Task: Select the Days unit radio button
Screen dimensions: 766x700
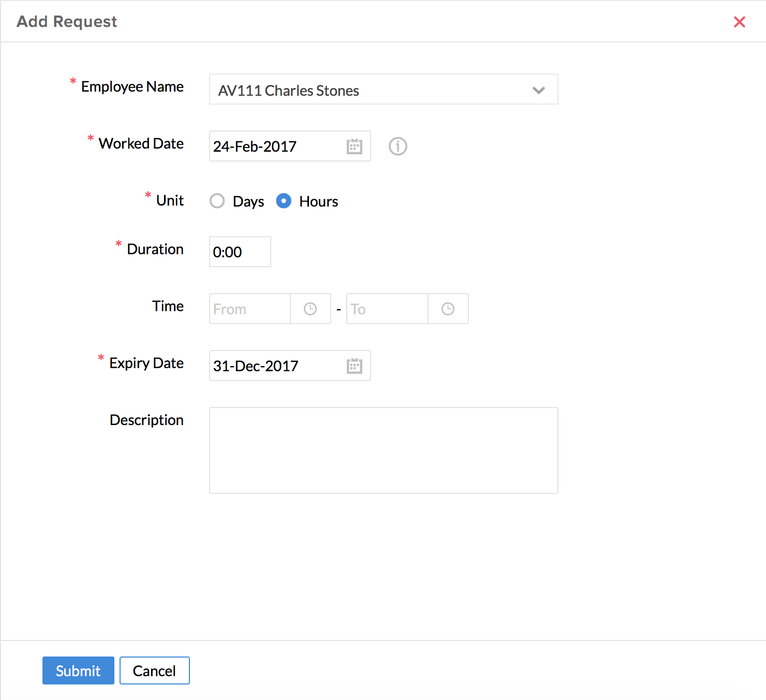Action: [x=217, y=201]
